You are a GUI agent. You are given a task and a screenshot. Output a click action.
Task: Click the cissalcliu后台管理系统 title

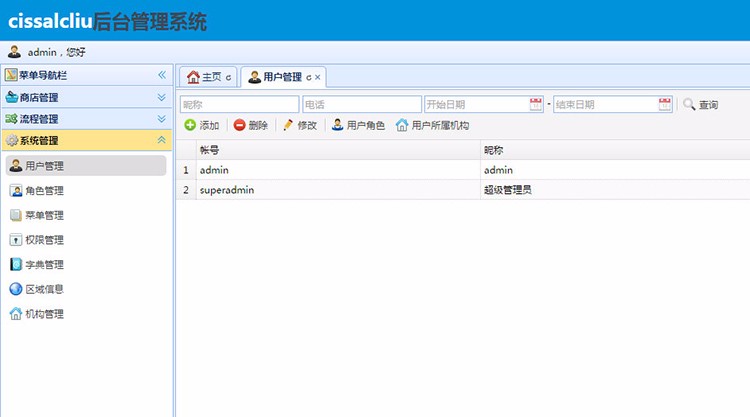[108, 22]
